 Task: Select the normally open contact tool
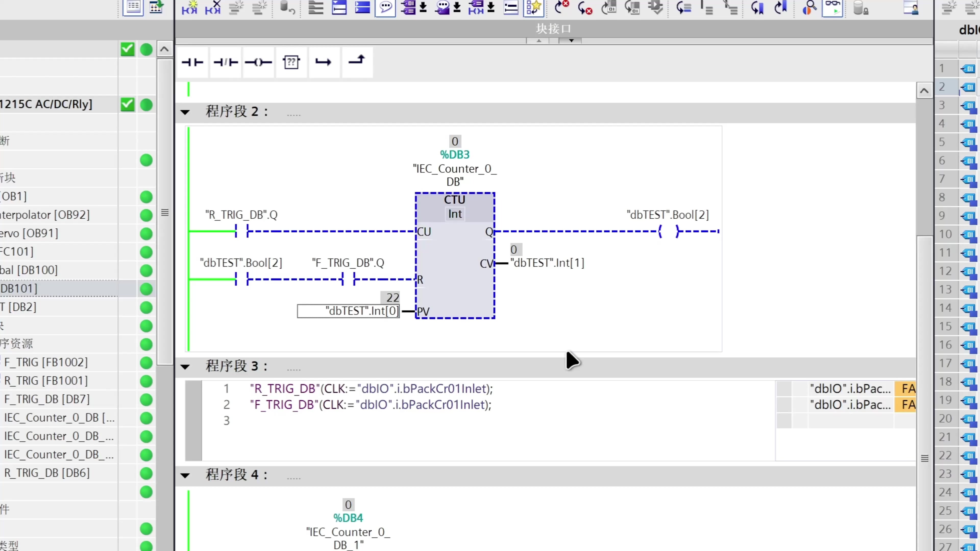click(x=193, y=62)
